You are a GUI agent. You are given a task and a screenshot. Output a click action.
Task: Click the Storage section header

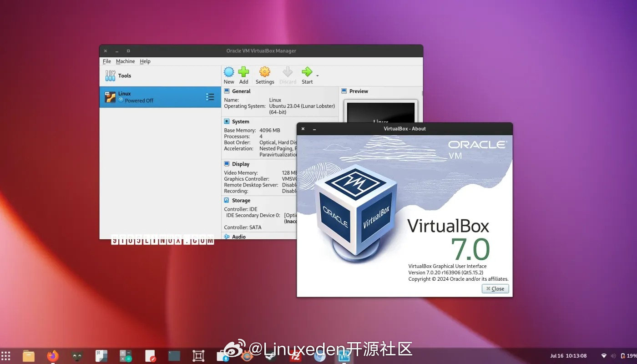(x=241, y=200)
